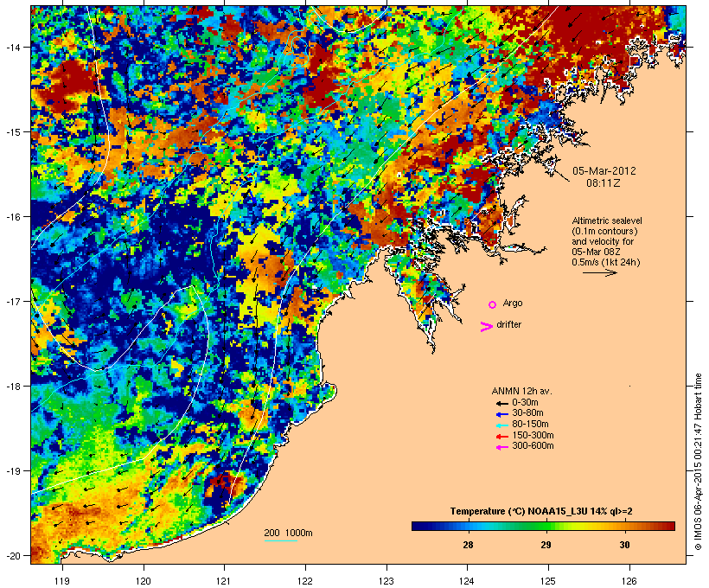Click the 29 label under the color bar
Screen dimensions: 709x588
coord(546,545)
